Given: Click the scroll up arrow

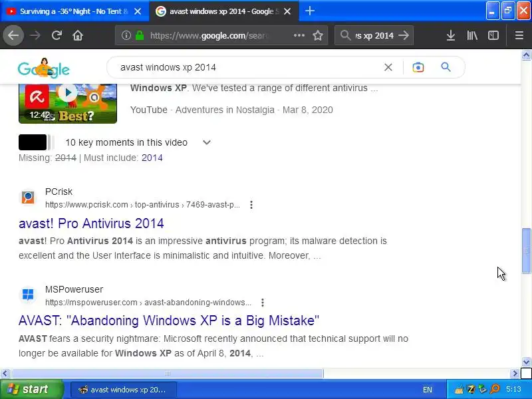Looking at the screenshot, I should pyautogui.click(x=526, y=55).
